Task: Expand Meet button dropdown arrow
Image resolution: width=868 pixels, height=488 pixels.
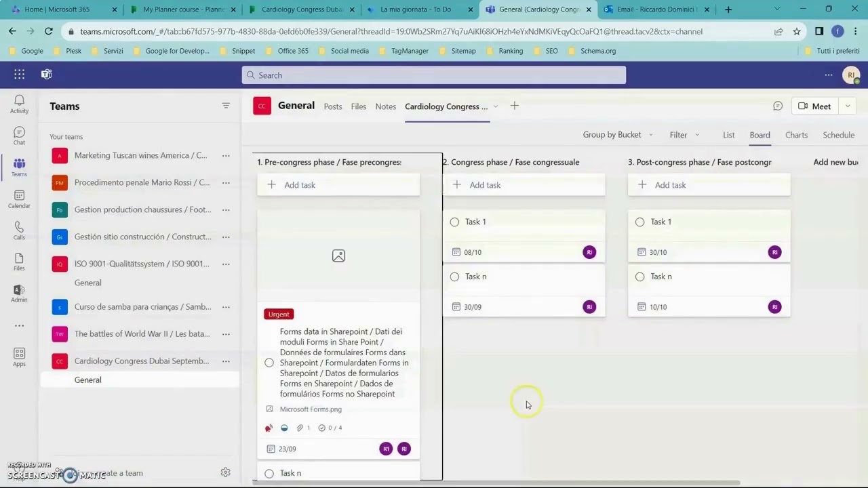Action: pyautogui.click(x=848, y=106)
